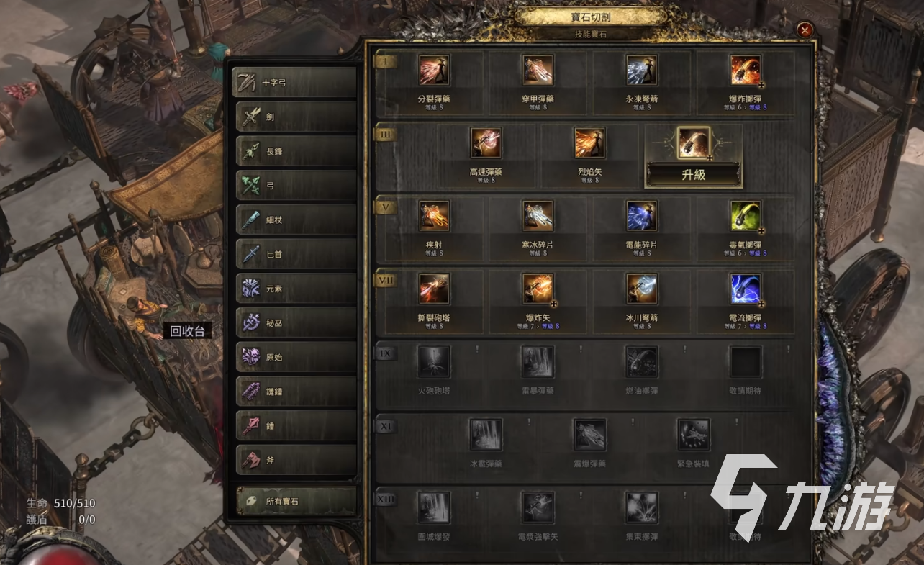The width and height of the screenshot is (924, 565).
Task: Select the 撕裂砲塔 skill gem icon
Action: click(x=434, y=289)
